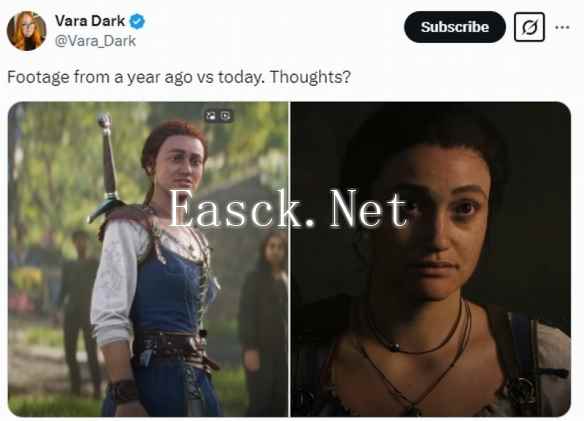Visit the @Vara_Dark handle link
This screenshot has width=584, height=421.
tap(95, 41)
